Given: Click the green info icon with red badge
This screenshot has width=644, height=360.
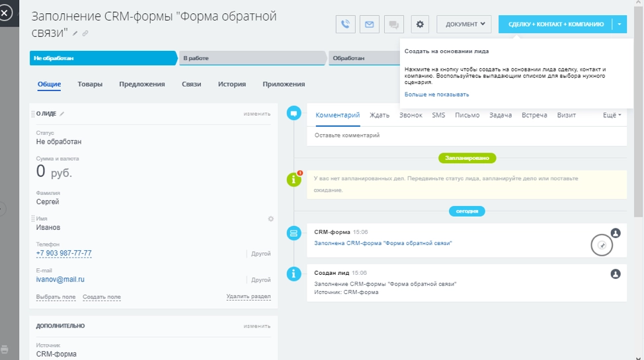Looking at the screenshot, I should (294, 180).
